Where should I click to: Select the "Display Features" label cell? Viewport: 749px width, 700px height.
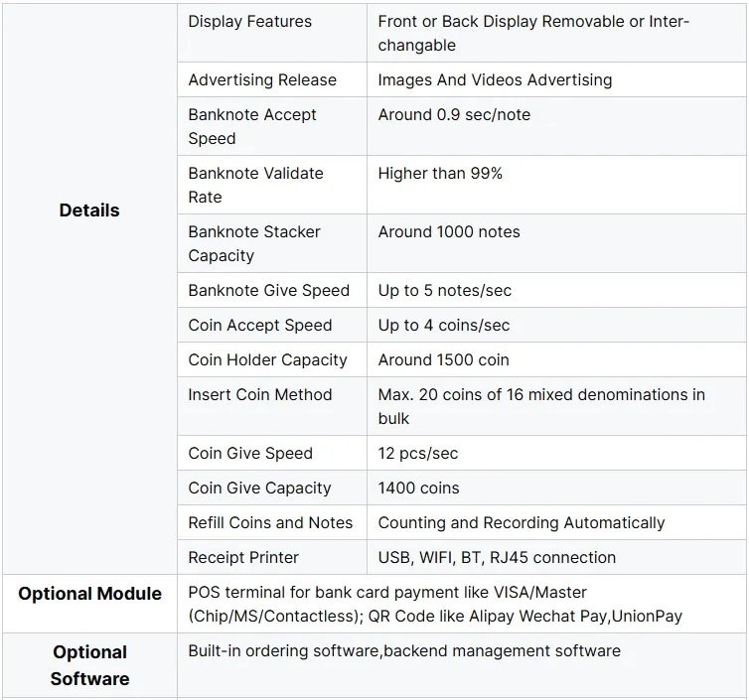pos(249,22)
